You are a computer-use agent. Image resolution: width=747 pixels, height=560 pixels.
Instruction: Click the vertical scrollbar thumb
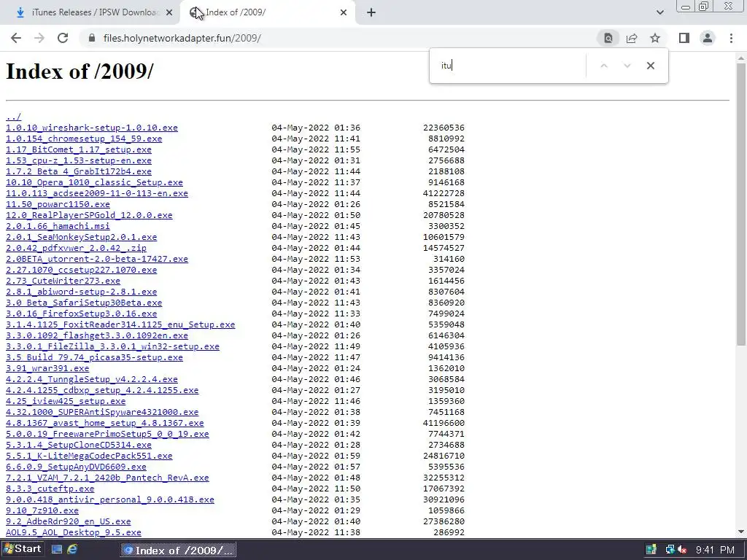[741, 204]
